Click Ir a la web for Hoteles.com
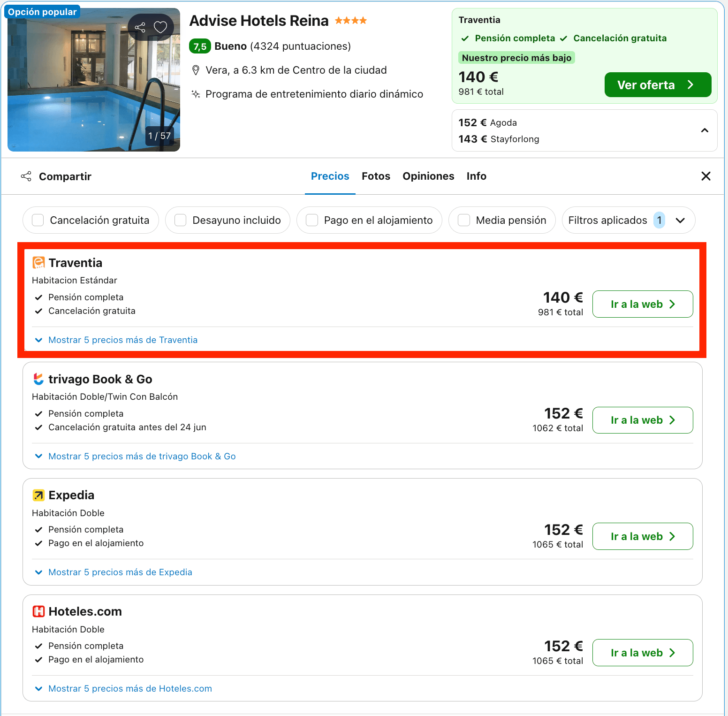This screenshot has height=716, width=728. coord(643,653)
